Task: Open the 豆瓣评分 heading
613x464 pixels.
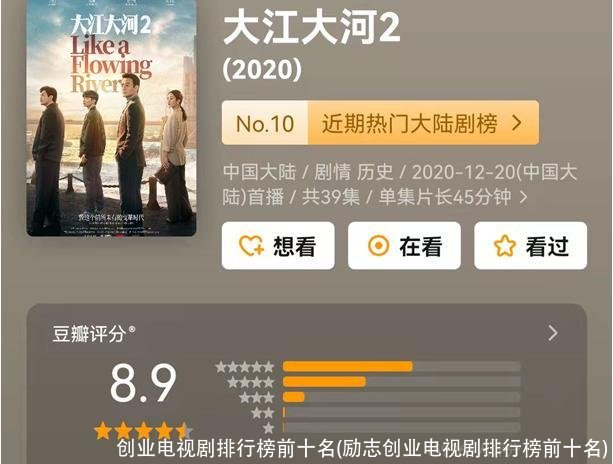Action: [x=94, y=334]
